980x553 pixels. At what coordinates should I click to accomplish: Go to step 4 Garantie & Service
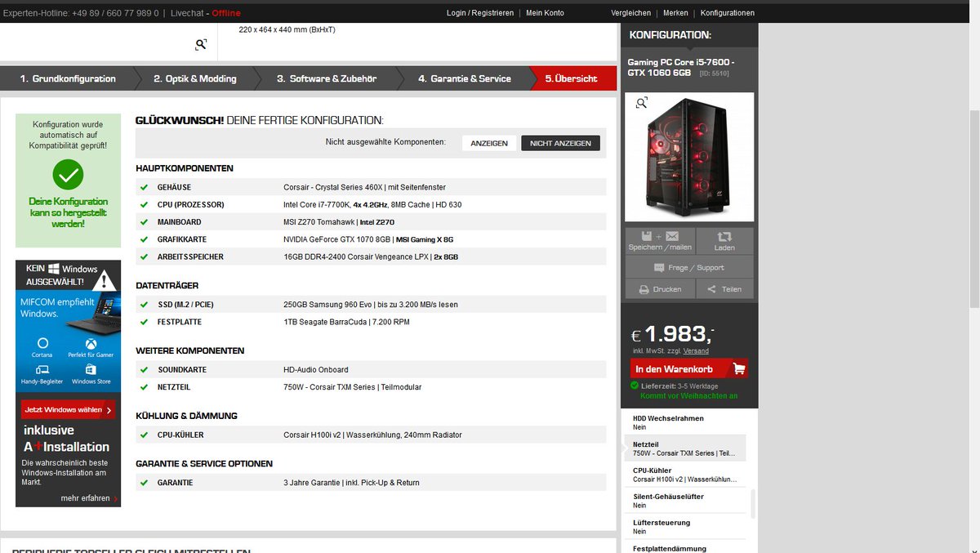(x=465, y=78)
